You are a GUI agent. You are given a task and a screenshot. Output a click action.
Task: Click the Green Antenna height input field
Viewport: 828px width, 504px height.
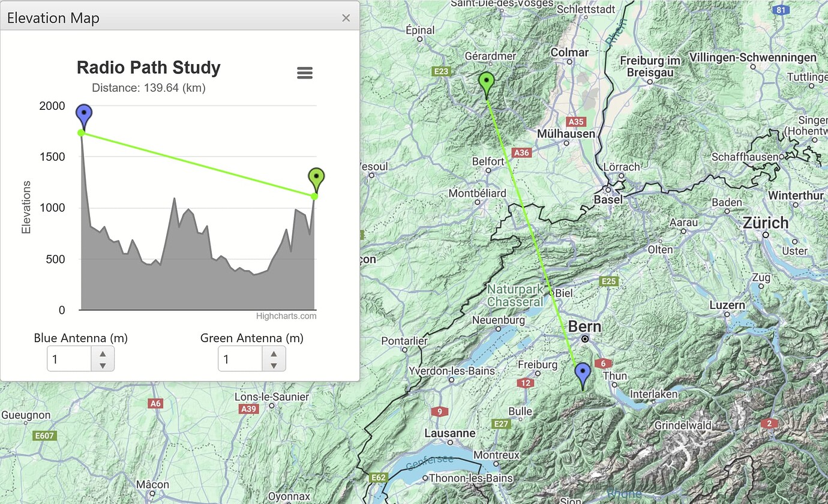point(241,359)
